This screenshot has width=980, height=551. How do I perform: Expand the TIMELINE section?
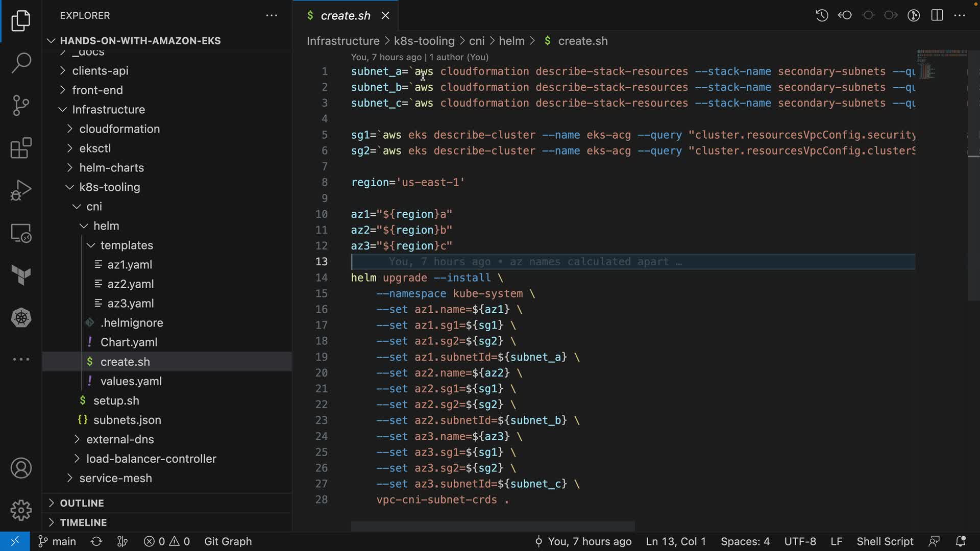(x=83, y=522)
